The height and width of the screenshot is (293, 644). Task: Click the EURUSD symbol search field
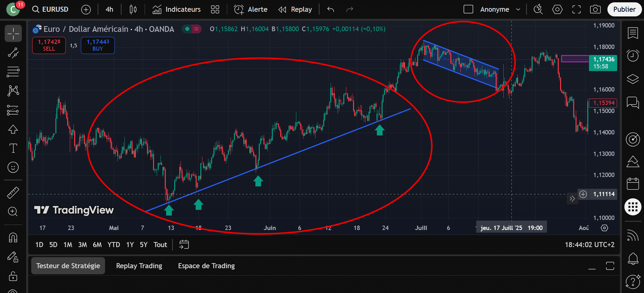tap(51, 9)
